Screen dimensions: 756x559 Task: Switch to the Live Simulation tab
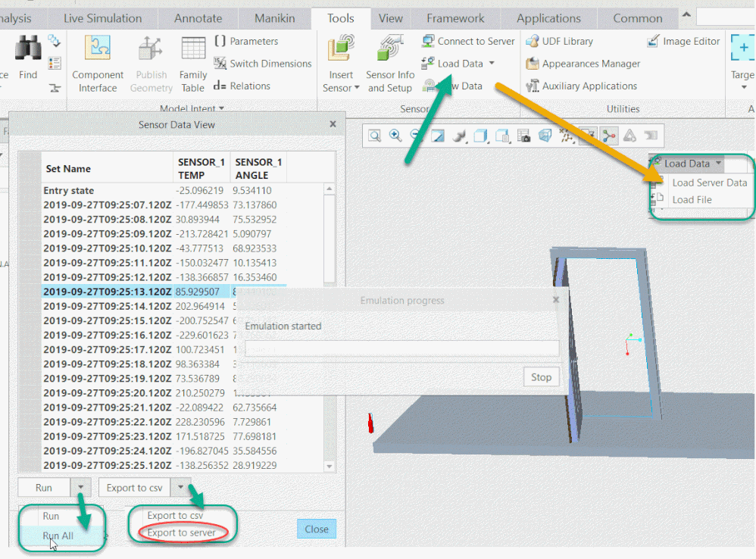pos(103,18)
